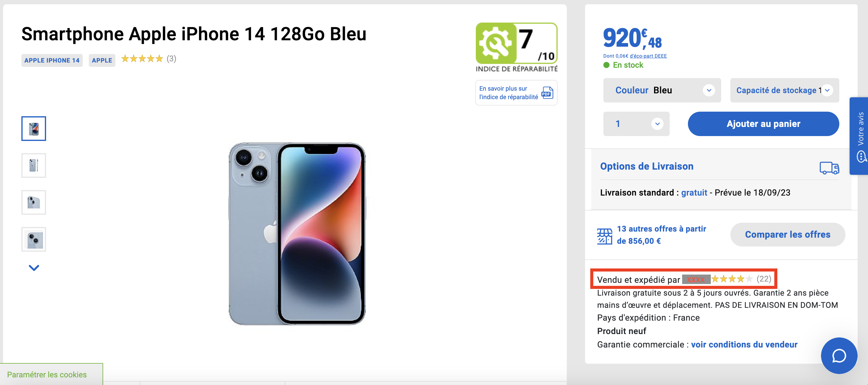Click the PDF icon for repairability info
Image resolution: width=868 pixels, height=385 pixels.
coord(547,93)
